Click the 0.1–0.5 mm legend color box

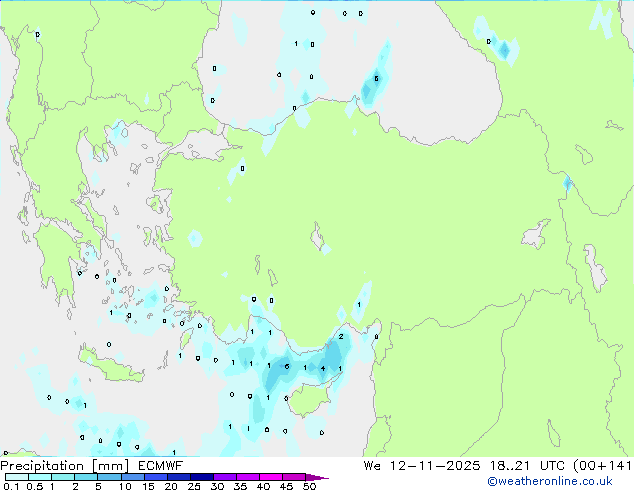point(17,477)
